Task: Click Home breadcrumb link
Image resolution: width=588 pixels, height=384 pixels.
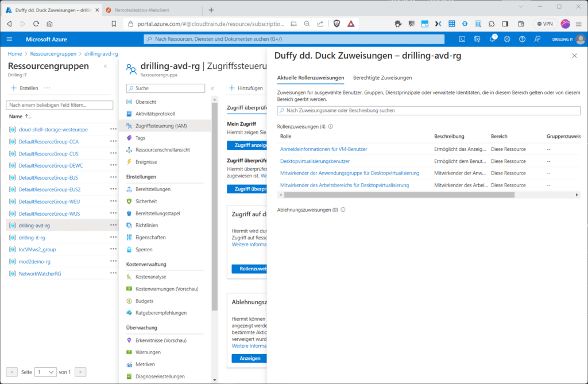Action: (15, 53)
